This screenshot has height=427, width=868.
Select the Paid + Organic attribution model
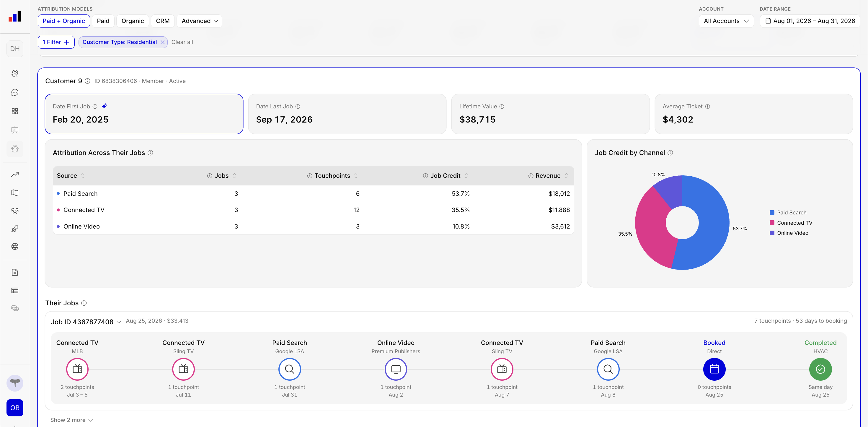click(64, 21)
